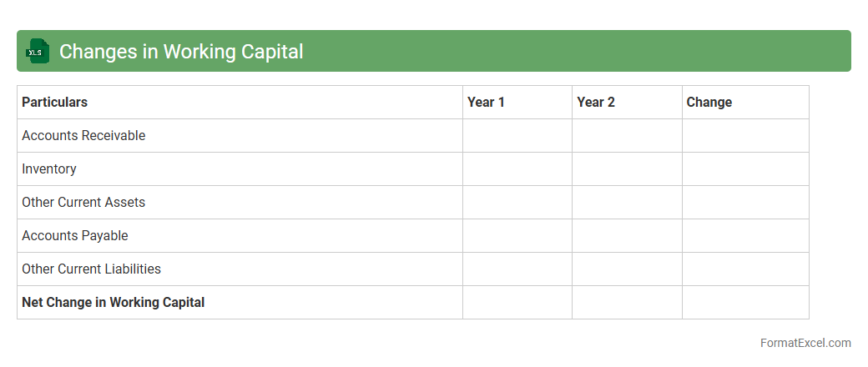Click the Accounts Payable row label
868x367 pixels.
pyautogui.click(x=75, y=235)
